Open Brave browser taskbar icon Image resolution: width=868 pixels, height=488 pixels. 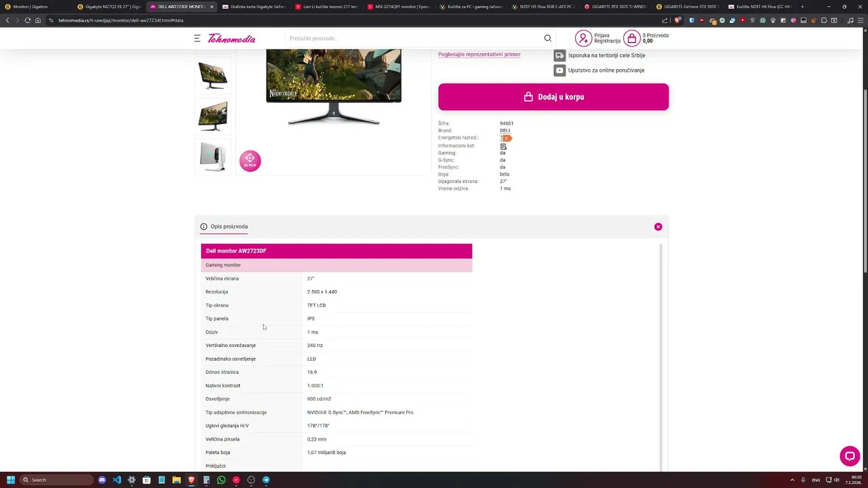click(191, 480)
